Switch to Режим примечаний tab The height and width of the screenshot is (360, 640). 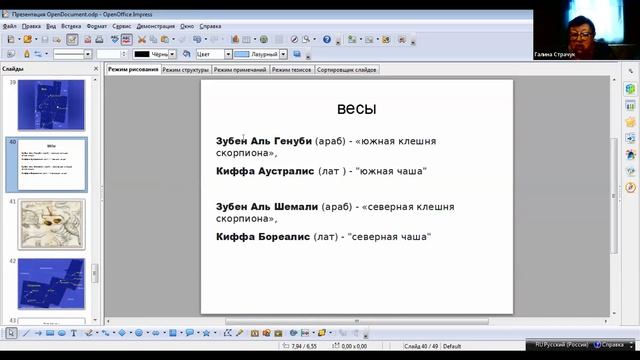tap(240, 70)
